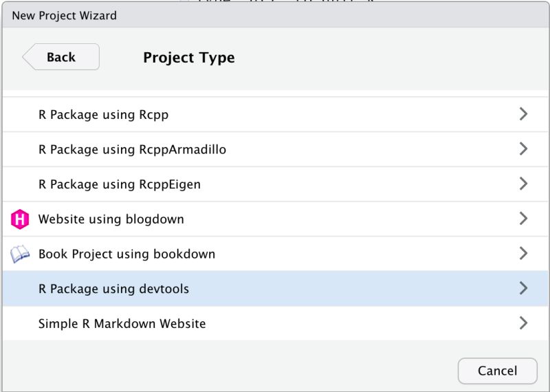Open chevron on Rcpp row
Image resolution: width=550 pixels, height=392 pixels.
click(523, 113)
